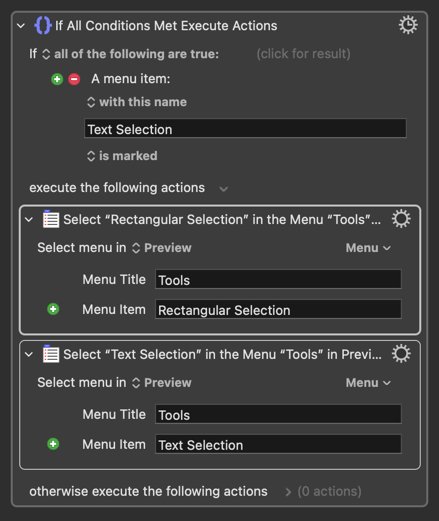This screenshot has height=521, width=439.
Task: Click '(click for result)' to test conditions
Action: tap(303, 54)
